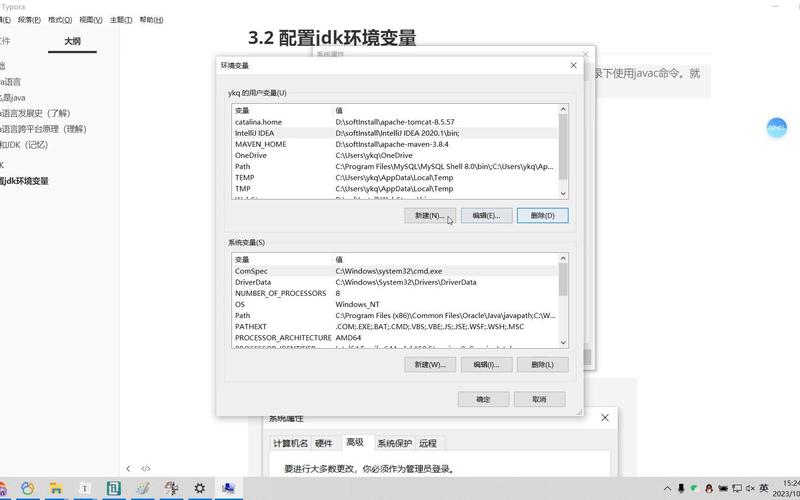Open 主题(T) menu in Typora
800x500 pixels.
(121, 20)
